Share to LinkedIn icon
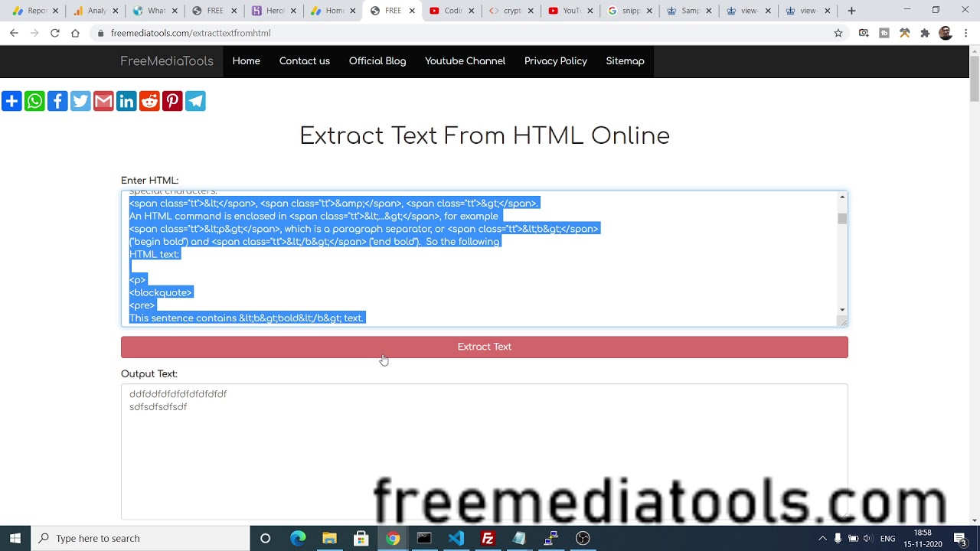The height and width of the screenshot is (551, 980). coord(126,101)
